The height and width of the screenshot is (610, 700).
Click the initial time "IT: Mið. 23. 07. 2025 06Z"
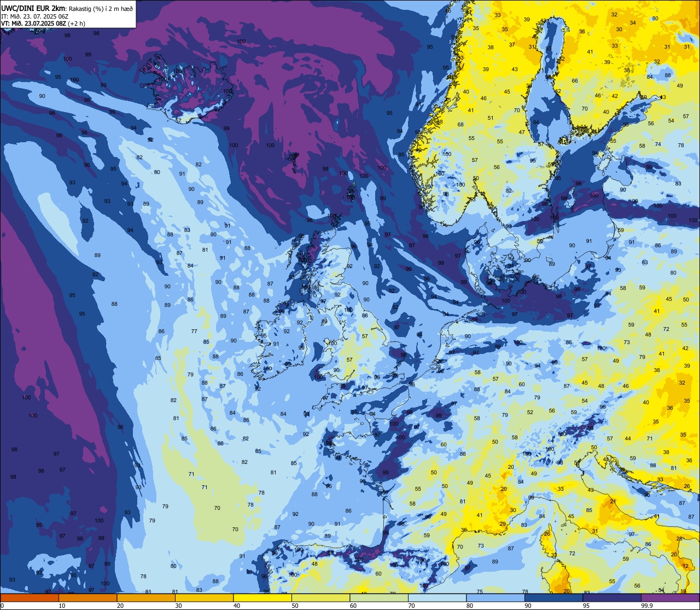click(35, 16)
